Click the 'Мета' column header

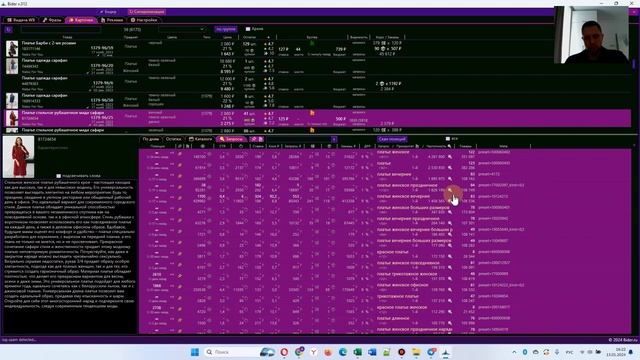click(503, 146)
